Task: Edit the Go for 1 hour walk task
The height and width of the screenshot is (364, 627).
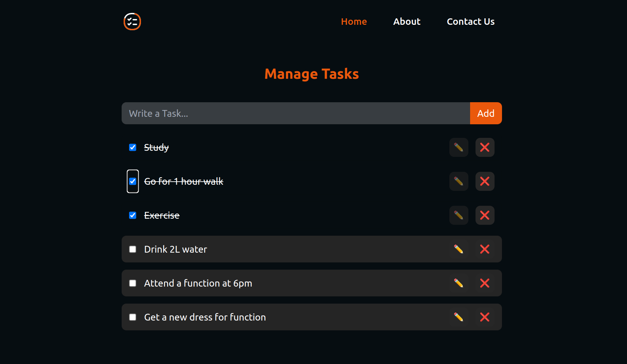Action: pos(459,181)
